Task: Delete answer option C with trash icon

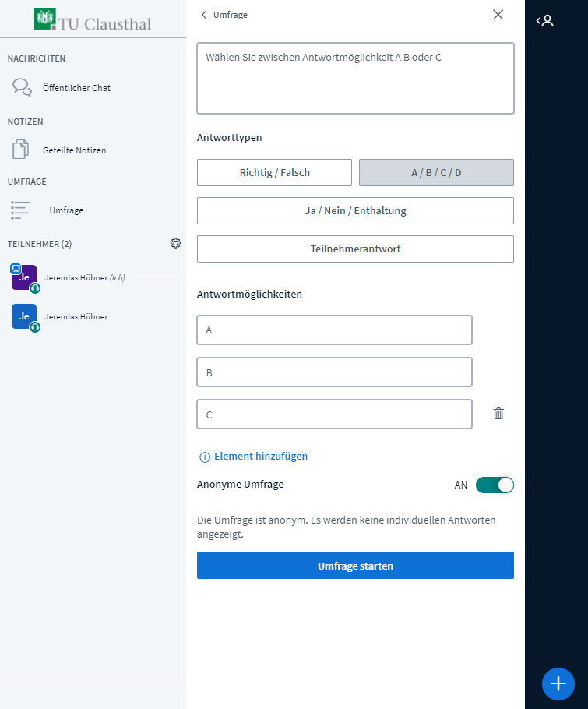Action: [498, 414]
